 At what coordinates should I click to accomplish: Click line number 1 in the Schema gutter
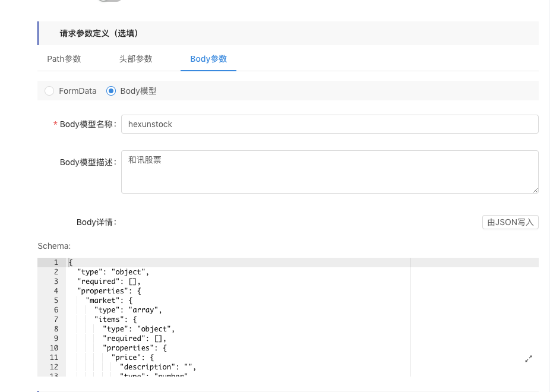click(56, 263)
